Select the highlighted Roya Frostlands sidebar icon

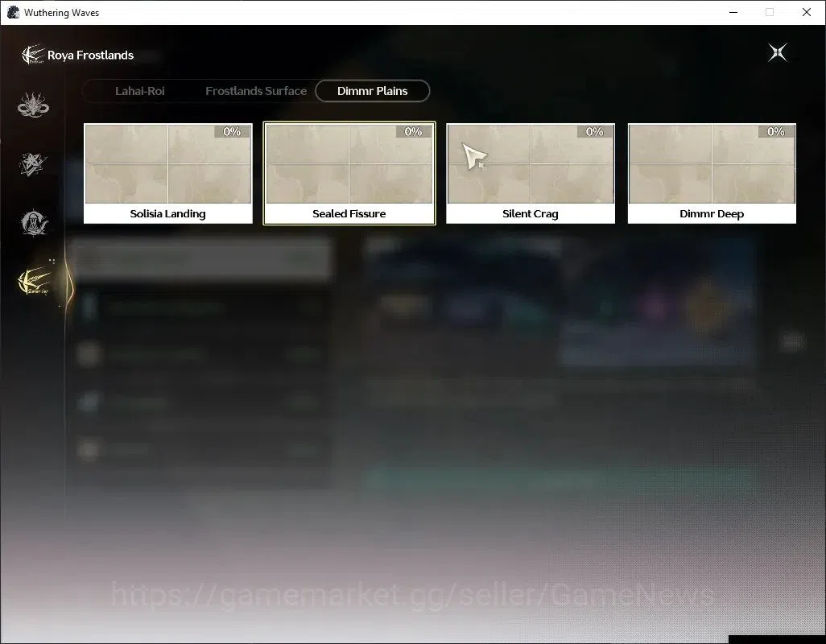(35, 281)
